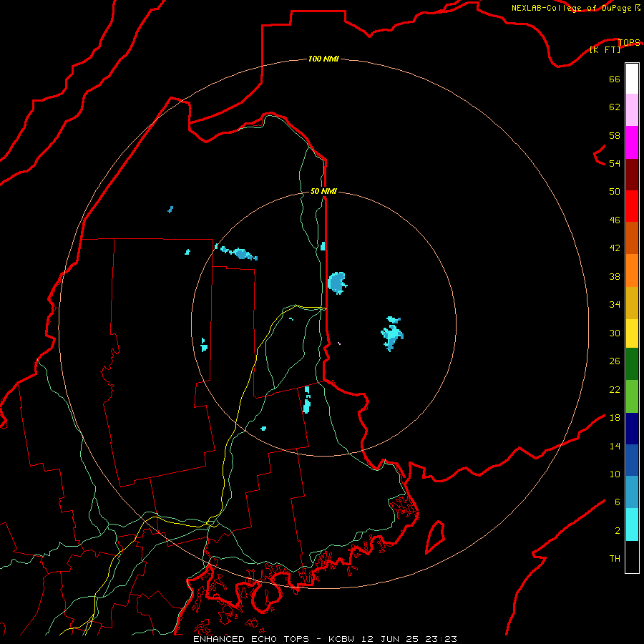Click the gold swatch between 34 and 38
The width and height of the screenshot is (644, 644).
pyautogui.click(x=632, y=303)
